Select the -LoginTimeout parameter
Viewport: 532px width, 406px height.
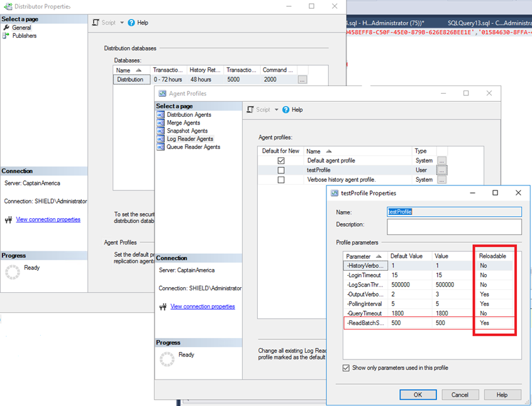(364, 275)
